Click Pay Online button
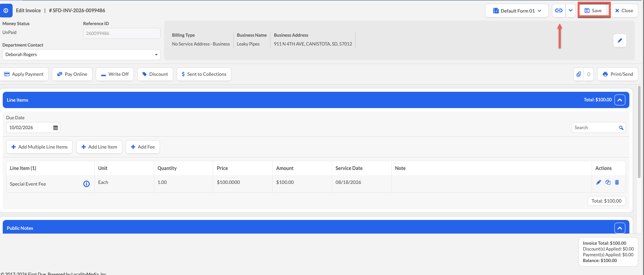This screenshot has height=275, width=644. point(72,74)
